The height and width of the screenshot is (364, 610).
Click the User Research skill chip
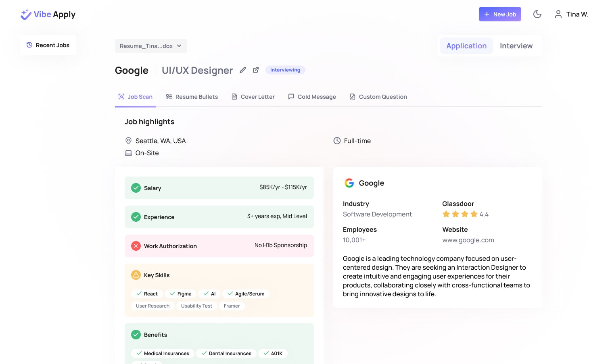click(153, 306)
